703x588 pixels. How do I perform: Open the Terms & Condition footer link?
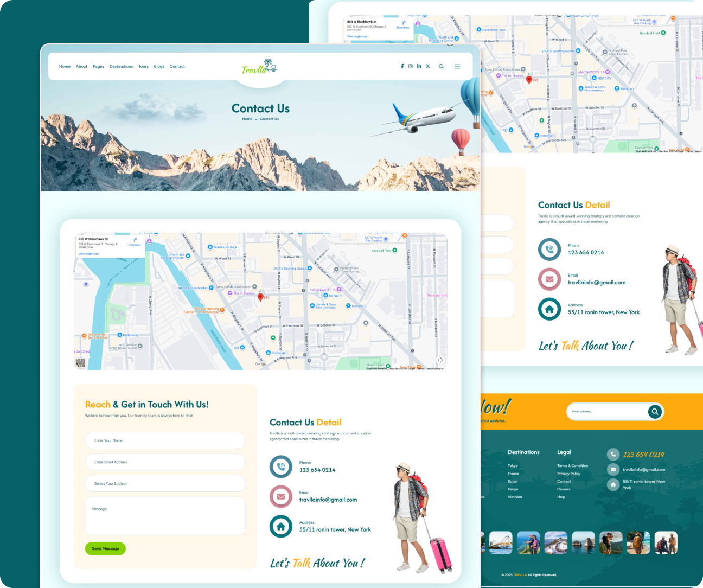pos(572,466)
